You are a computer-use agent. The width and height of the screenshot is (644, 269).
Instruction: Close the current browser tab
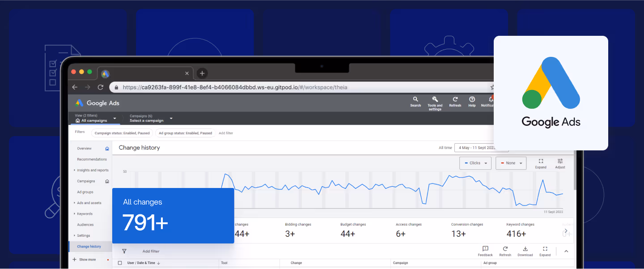pyautogui.click(x=187, y=73)
